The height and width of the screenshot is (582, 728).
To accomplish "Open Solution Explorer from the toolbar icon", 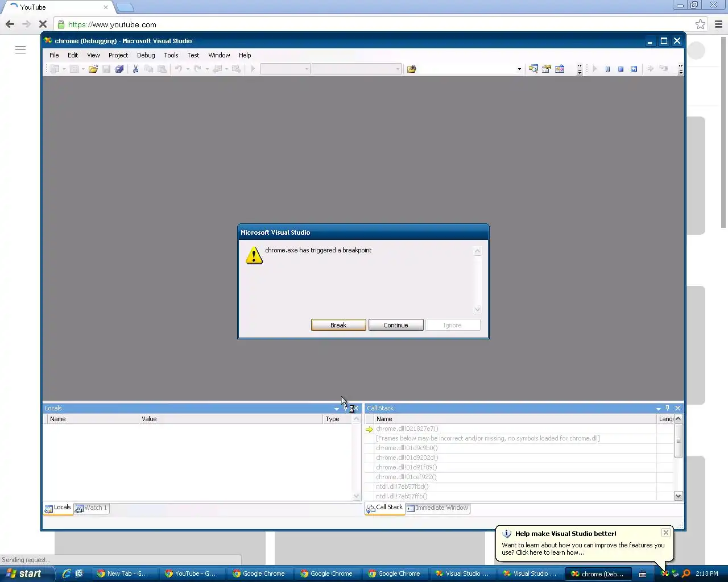I will (x=533, y=69).
